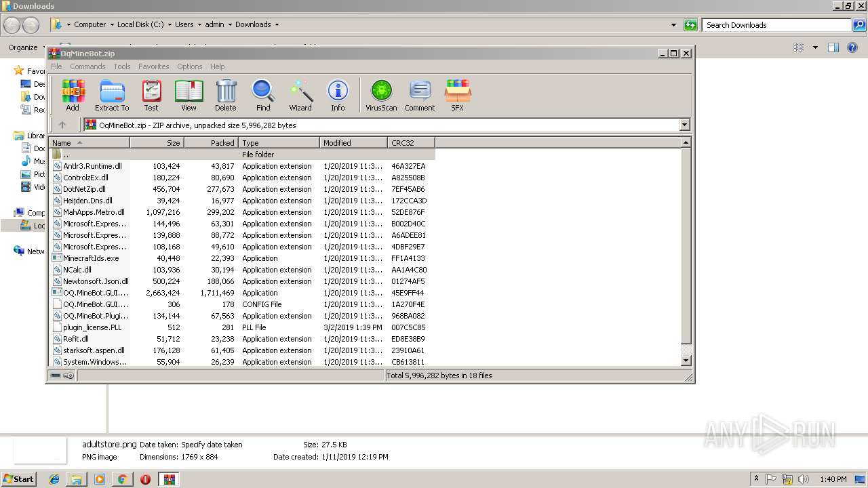Select starksoft.aspen.dll file row
Image resolution: width=868 pixels, height=488 pixels.
[242, 350]
